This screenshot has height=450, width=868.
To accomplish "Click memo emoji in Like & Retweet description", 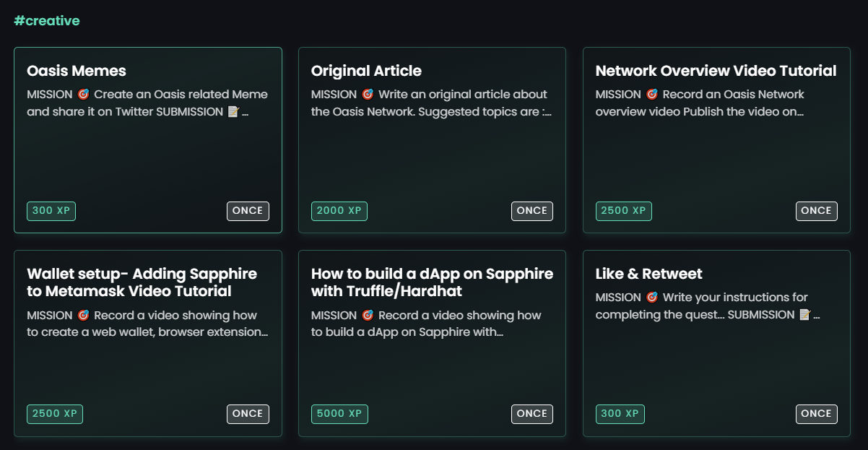I will click(x=805, y=315).
